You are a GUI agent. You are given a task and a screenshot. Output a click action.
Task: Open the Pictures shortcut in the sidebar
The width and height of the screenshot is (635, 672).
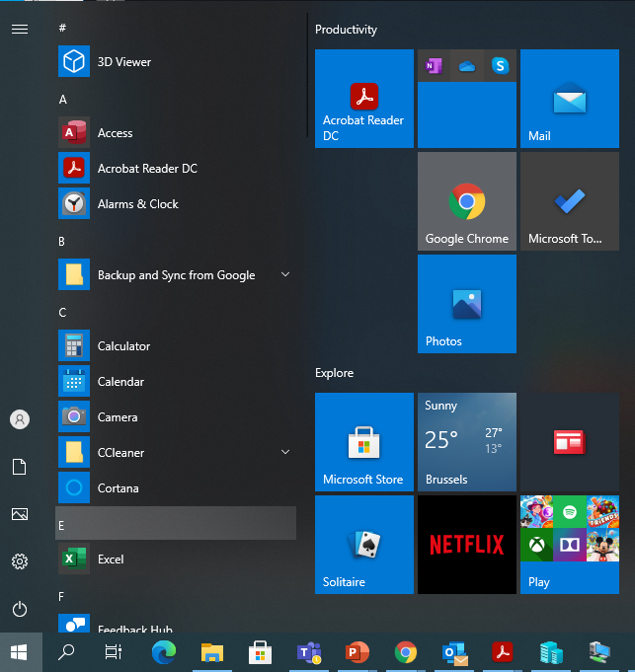click(x=20, y=514)
